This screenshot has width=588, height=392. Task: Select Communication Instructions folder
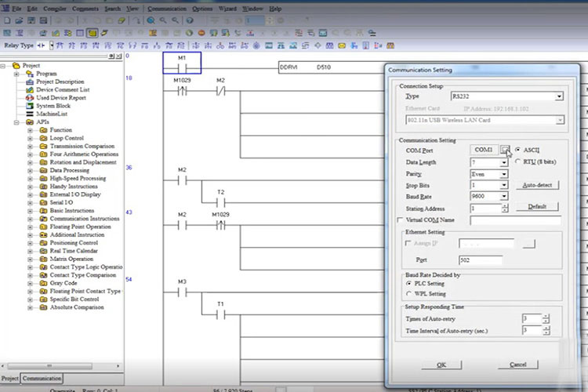(85, 218)
